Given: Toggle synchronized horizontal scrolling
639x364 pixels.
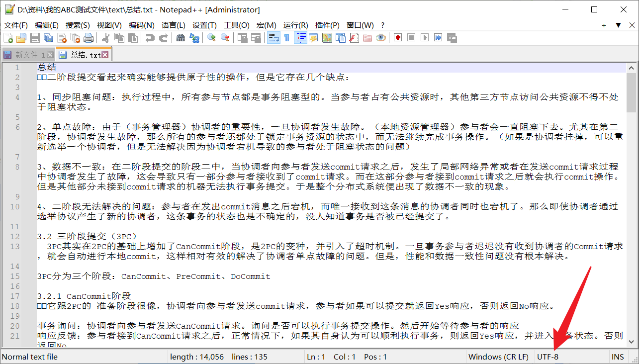Looking at the screenshot, I should [256, 38].
